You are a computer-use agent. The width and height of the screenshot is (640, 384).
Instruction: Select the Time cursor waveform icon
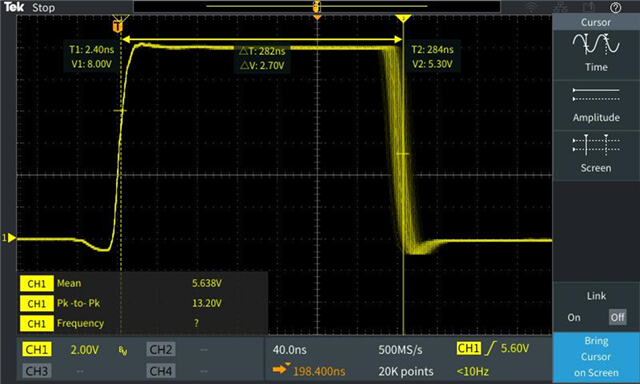point(596,44)
